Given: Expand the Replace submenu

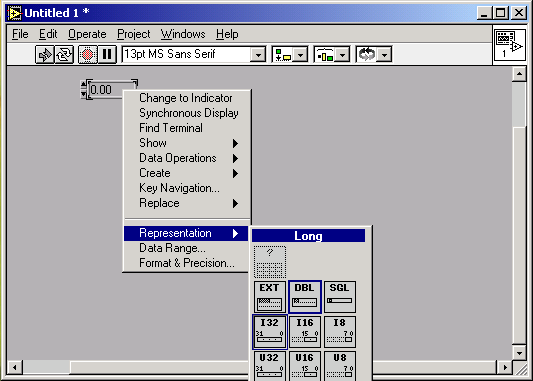Looking at the screenshot, I should coord(187,203).
